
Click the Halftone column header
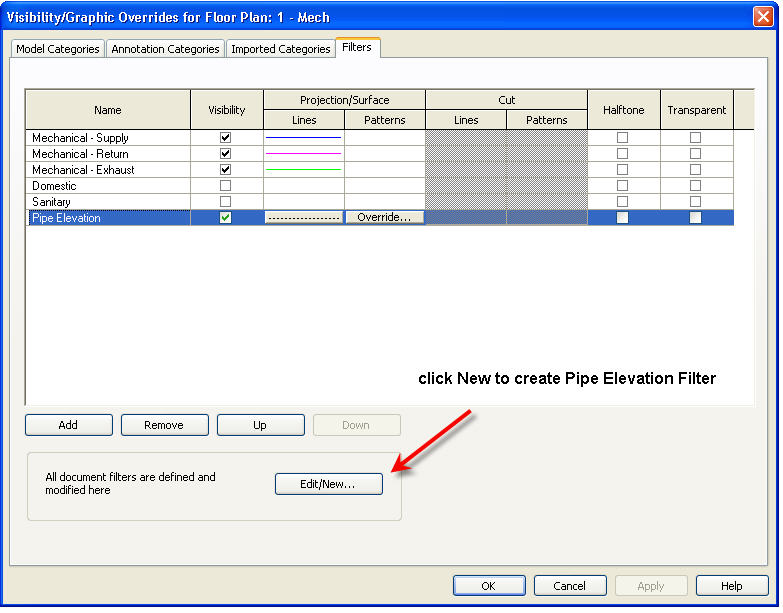[624, 110]
